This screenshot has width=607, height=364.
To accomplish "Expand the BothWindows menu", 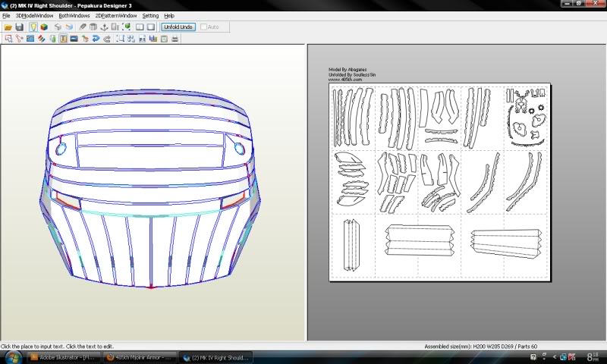I will click(74, 15).
